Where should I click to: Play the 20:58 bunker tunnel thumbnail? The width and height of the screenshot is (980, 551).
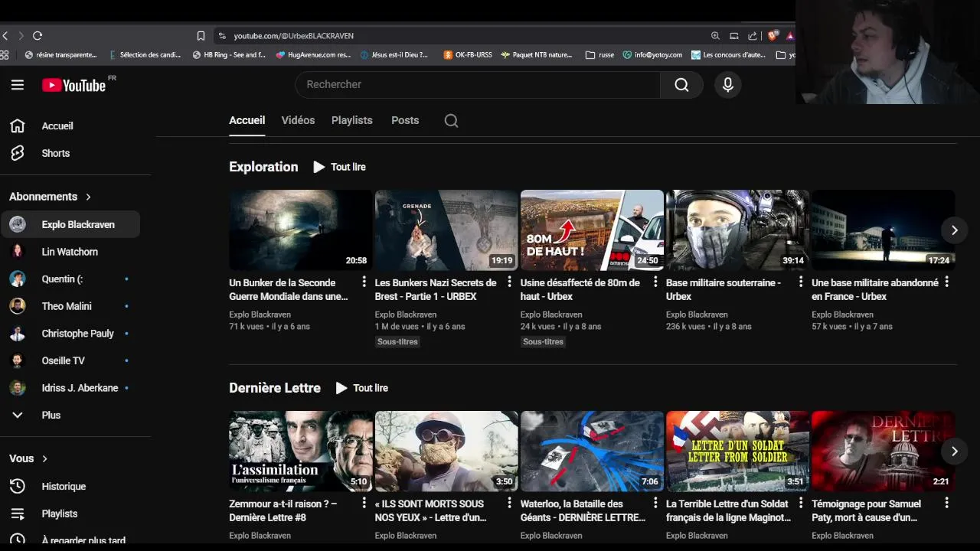point(300,230)
